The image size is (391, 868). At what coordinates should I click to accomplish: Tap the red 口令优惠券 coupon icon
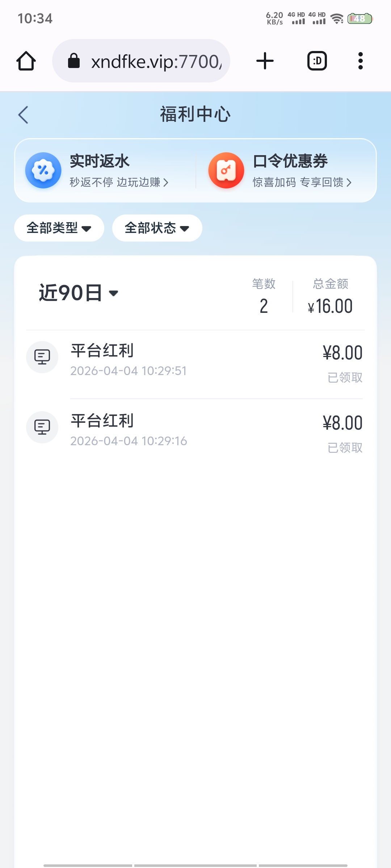pyautogui.click(x=226, y=170)
